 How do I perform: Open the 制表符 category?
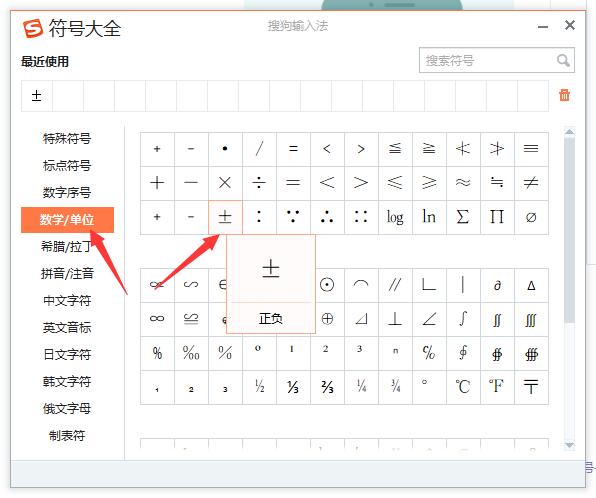[67, 435]
